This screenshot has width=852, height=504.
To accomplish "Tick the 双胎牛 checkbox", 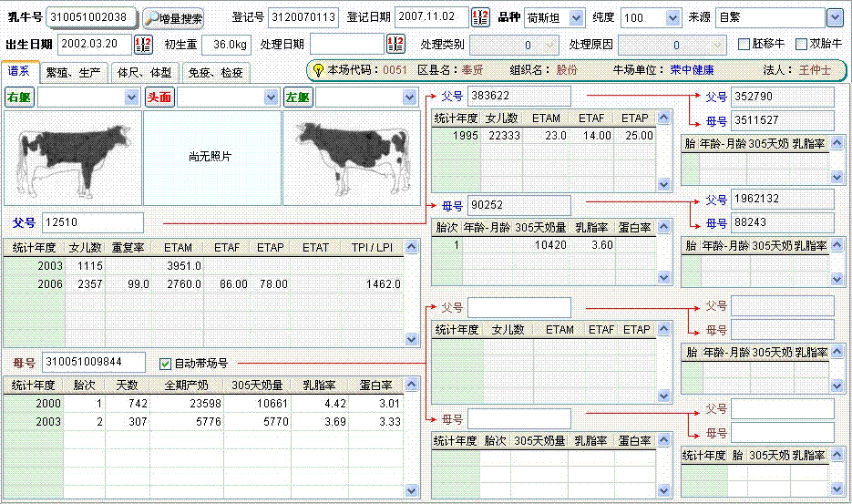I will 802,44.
